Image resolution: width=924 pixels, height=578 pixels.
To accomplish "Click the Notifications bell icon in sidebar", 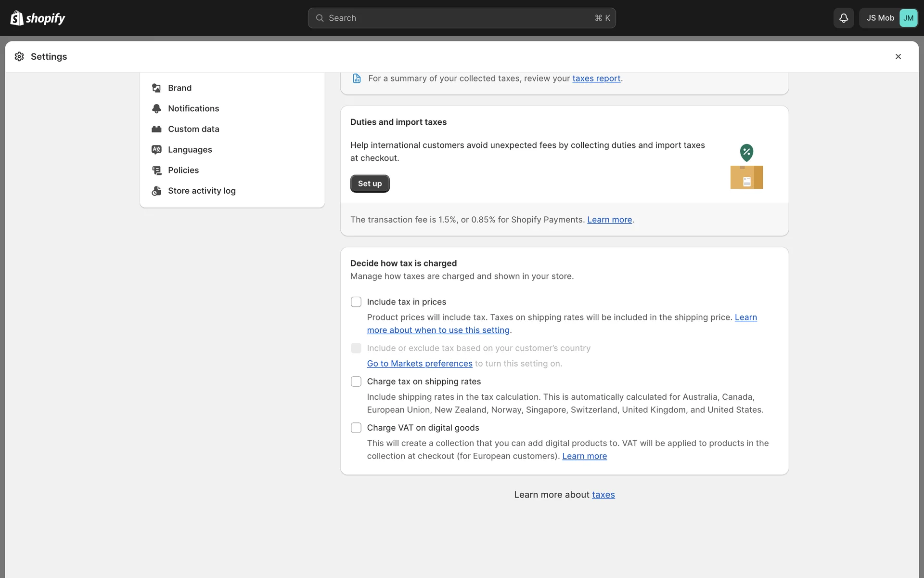I will click(156, 109).
